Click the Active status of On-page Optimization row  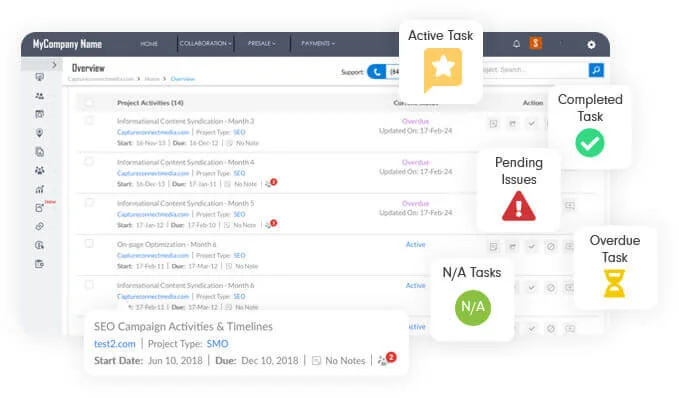pos(415,245)
